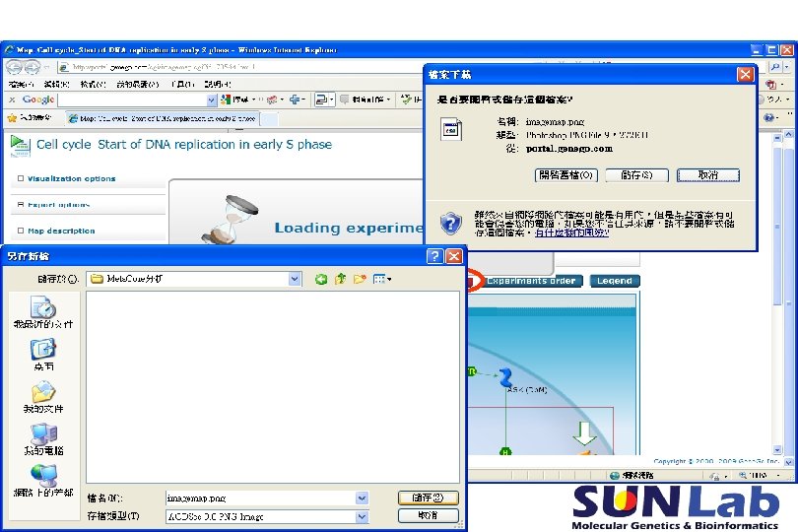
Task: Open the IE Help menu
Action: click(x=218, y=84)
